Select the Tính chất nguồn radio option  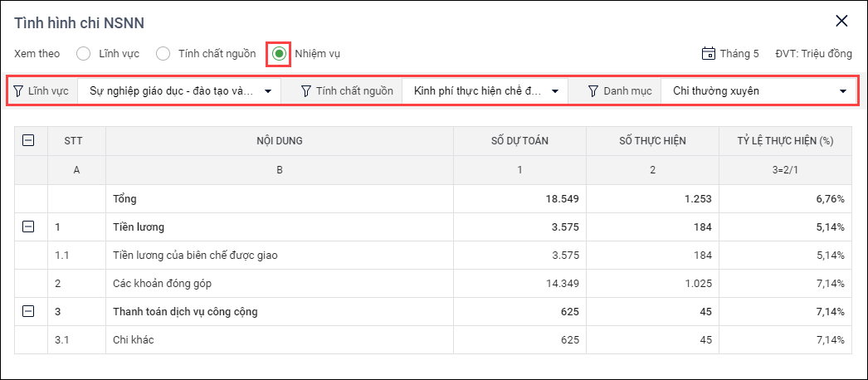[163, 54]
